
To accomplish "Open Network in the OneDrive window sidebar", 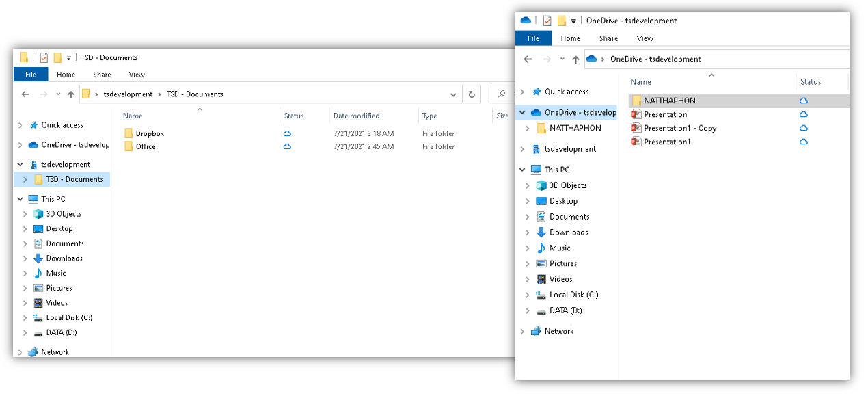I will click(x=559, y=331).
